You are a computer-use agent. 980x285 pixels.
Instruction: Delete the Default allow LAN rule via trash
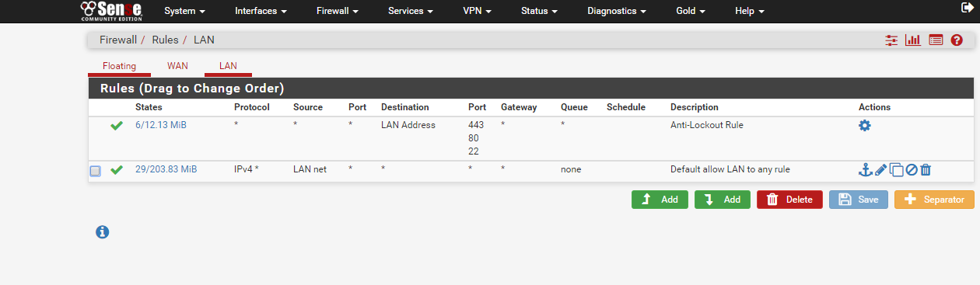[x=926, y=169]
